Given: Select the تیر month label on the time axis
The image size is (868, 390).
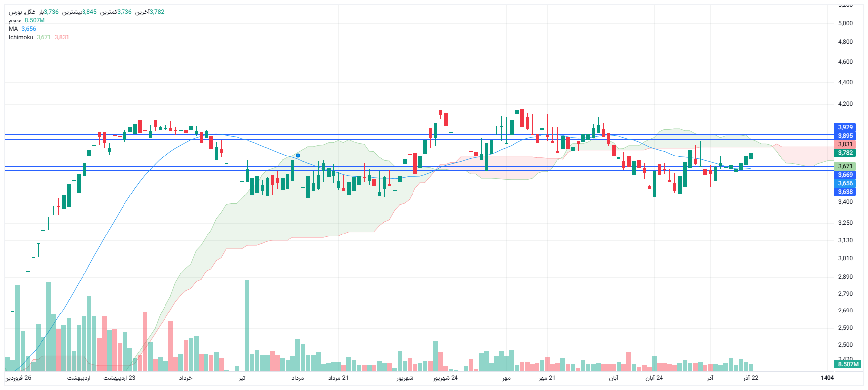Looking at the screenshot, I should [242, 378].
